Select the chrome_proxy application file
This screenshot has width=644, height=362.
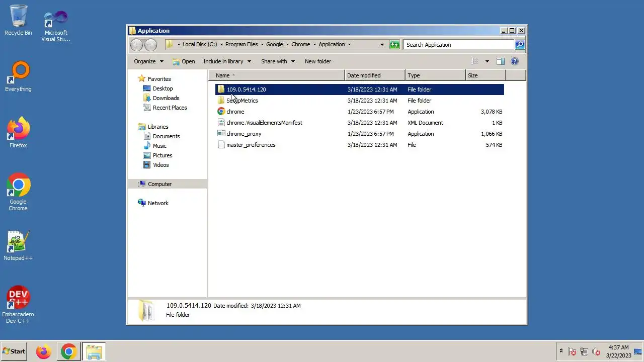pyautogui.click(x=360, y=134)
